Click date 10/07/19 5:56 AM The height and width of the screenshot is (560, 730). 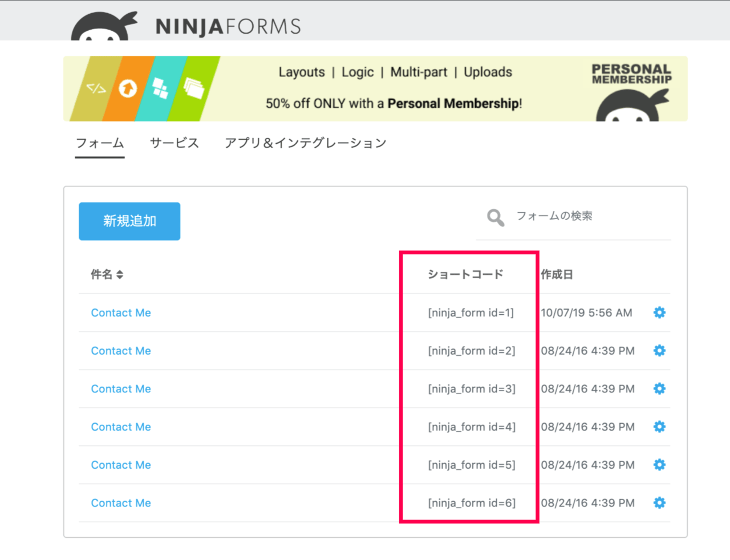586,313
